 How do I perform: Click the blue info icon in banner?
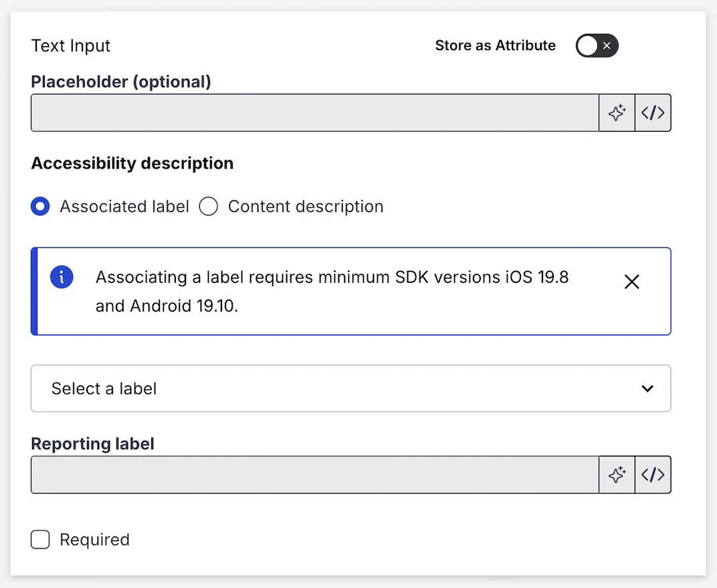[62, 277]
